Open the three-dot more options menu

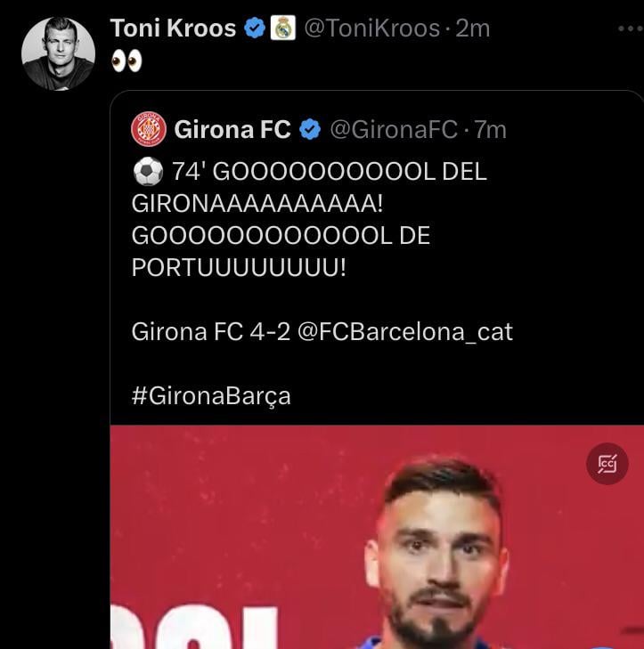click(x=630, y=28)
